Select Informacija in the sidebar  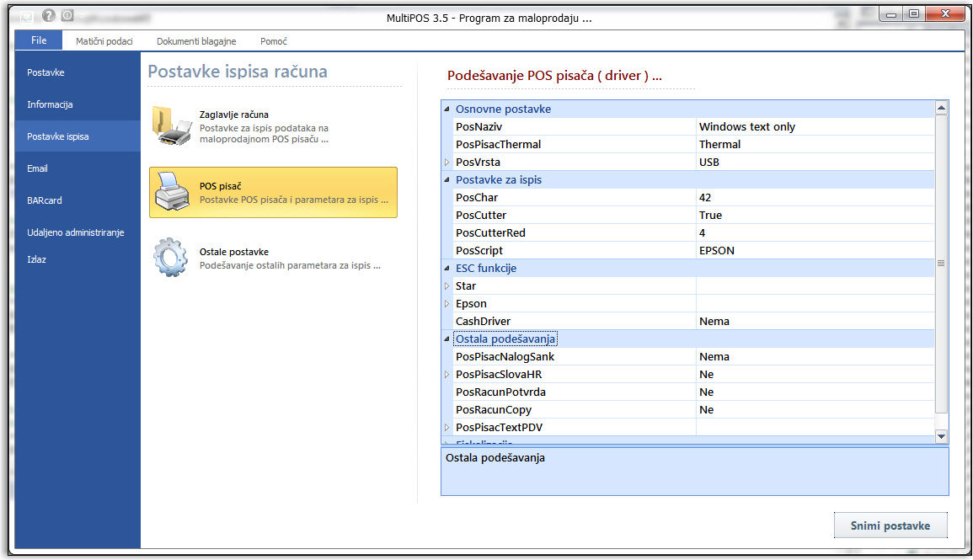click(78, 104)
